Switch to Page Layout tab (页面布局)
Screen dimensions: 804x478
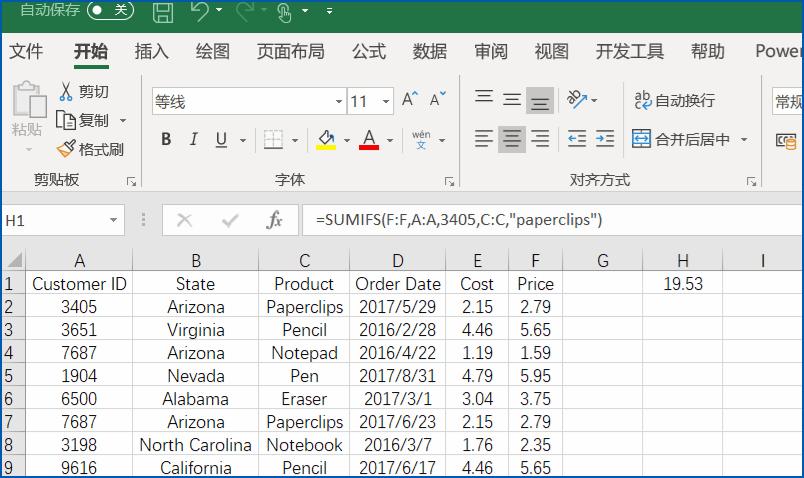[290, 51]
